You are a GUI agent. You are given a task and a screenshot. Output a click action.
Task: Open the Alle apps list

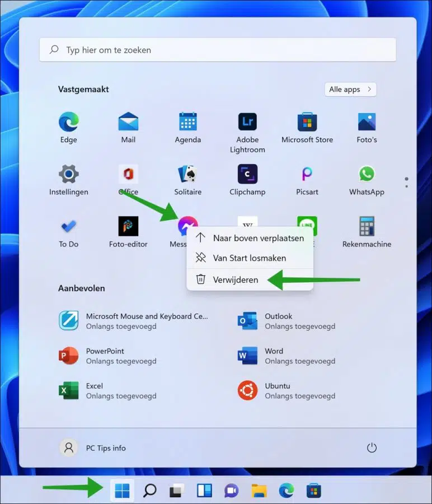[350, 90]
